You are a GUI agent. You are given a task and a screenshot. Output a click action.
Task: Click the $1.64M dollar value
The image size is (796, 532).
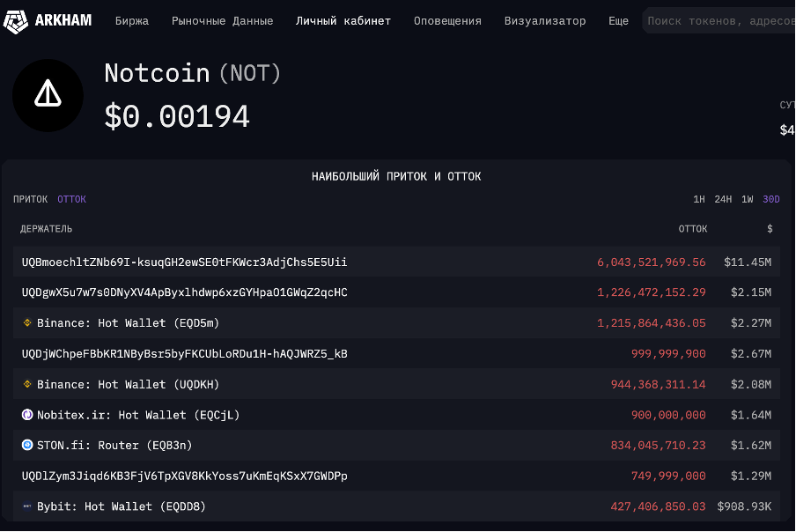pyautogui.click(x=751, y=415)
